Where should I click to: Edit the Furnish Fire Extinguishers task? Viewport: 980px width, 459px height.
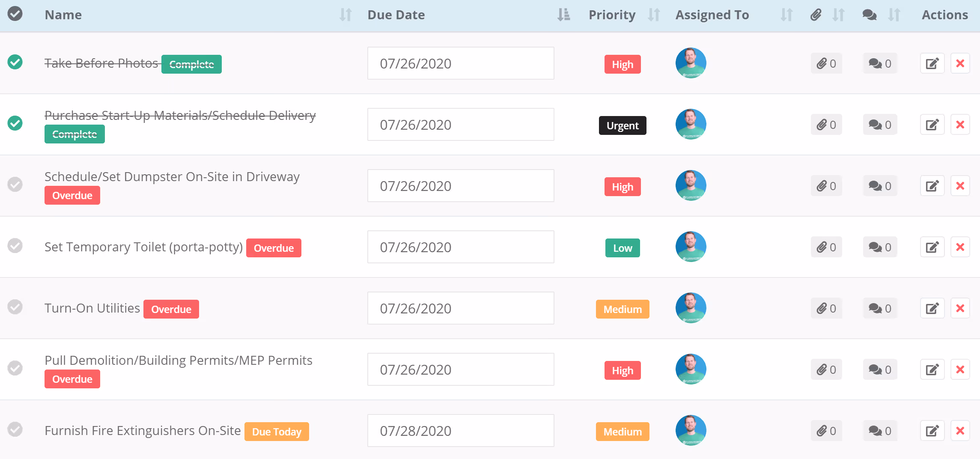coord(932,431)
